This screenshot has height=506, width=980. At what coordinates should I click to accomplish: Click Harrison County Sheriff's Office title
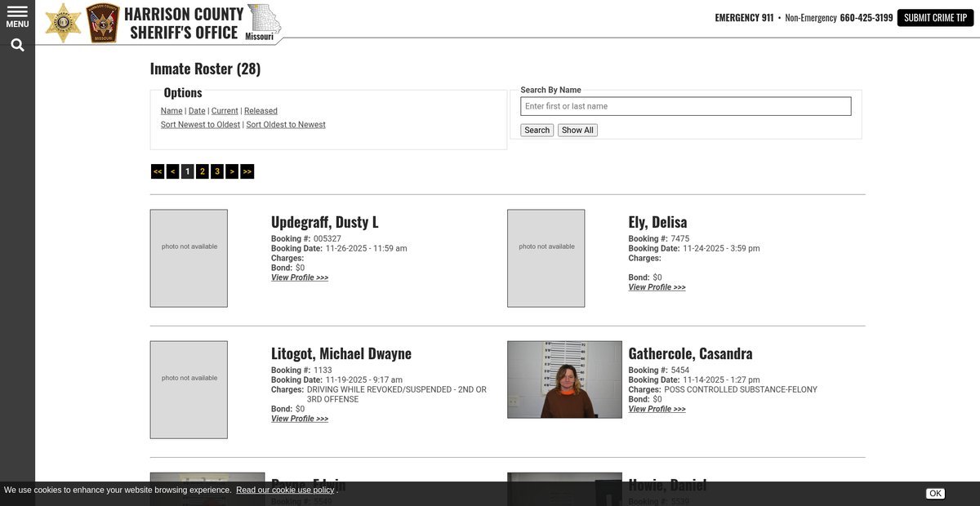point(184,23)
